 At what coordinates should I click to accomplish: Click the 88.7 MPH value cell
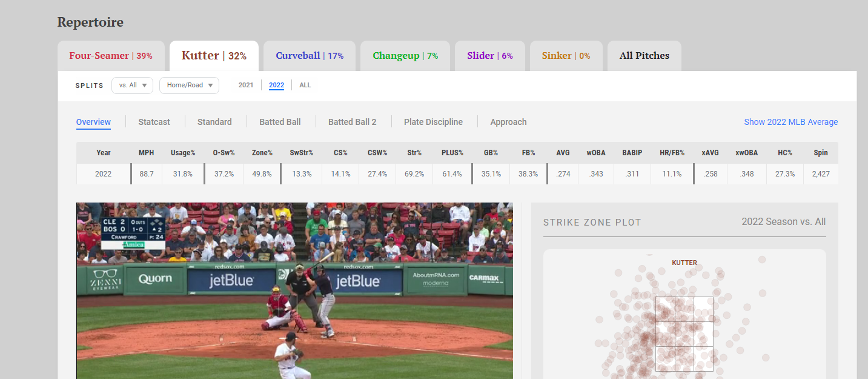147,173
